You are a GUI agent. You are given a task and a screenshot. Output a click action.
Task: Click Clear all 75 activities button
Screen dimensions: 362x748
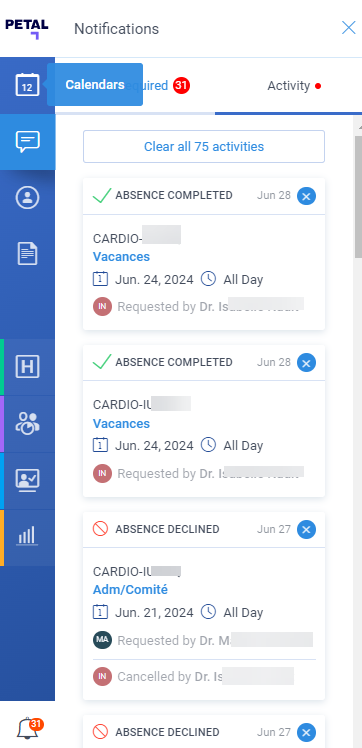204,146
